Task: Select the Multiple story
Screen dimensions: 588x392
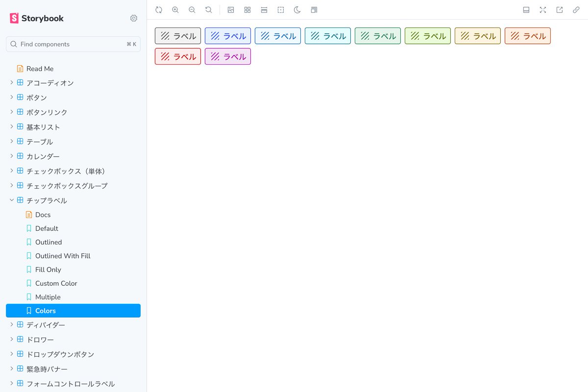Action: tap(73, 297)
